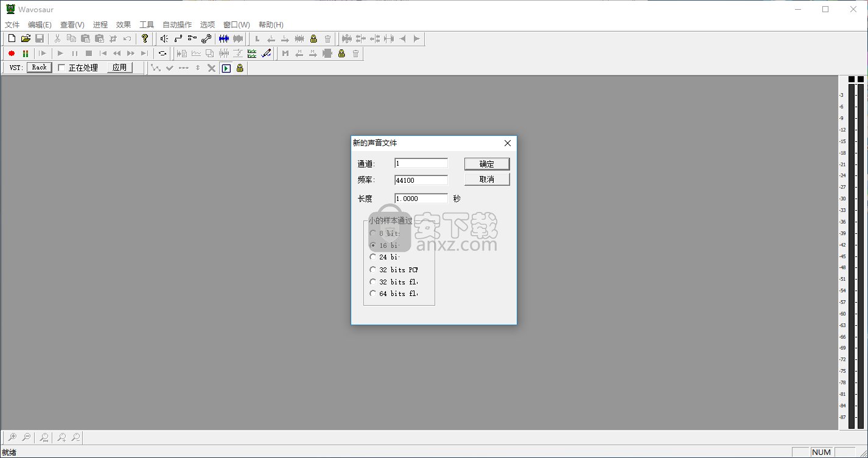Open the VST Rack button

(x=40, y=68)
